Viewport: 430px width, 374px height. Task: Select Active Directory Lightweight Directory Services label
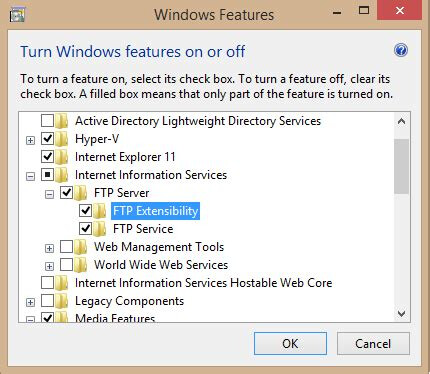(198, 121)
